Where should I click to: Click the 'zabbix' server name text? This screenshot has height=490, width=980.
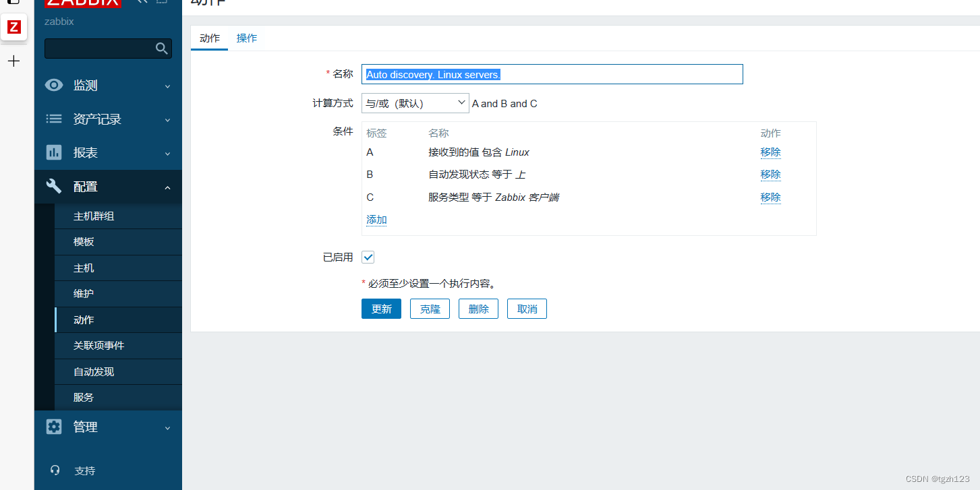(x=59, y=22)
